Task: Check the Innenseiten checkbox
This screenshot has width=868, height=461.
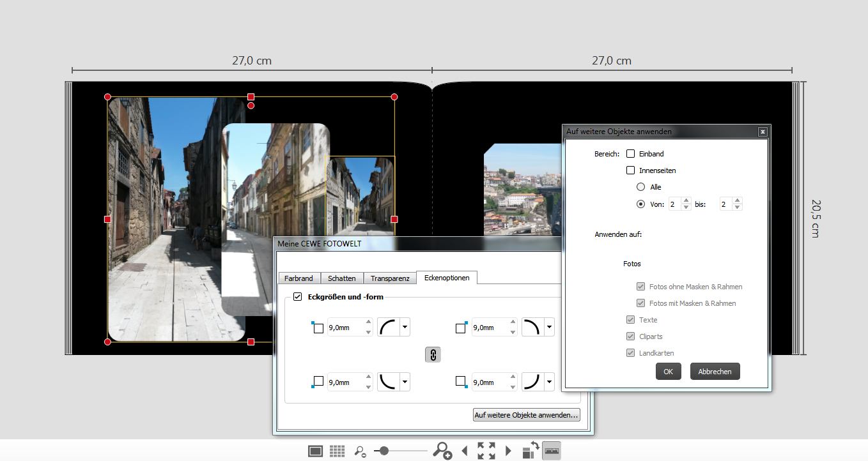Action: tap(631, 170)
